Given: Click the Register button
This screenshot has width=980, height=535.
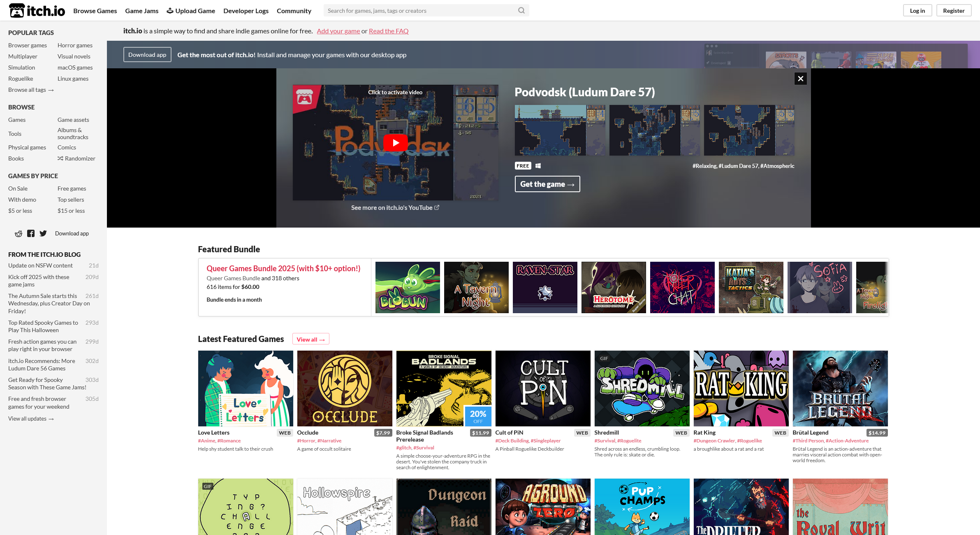Looking at the screenshot, I should point(954,11).
